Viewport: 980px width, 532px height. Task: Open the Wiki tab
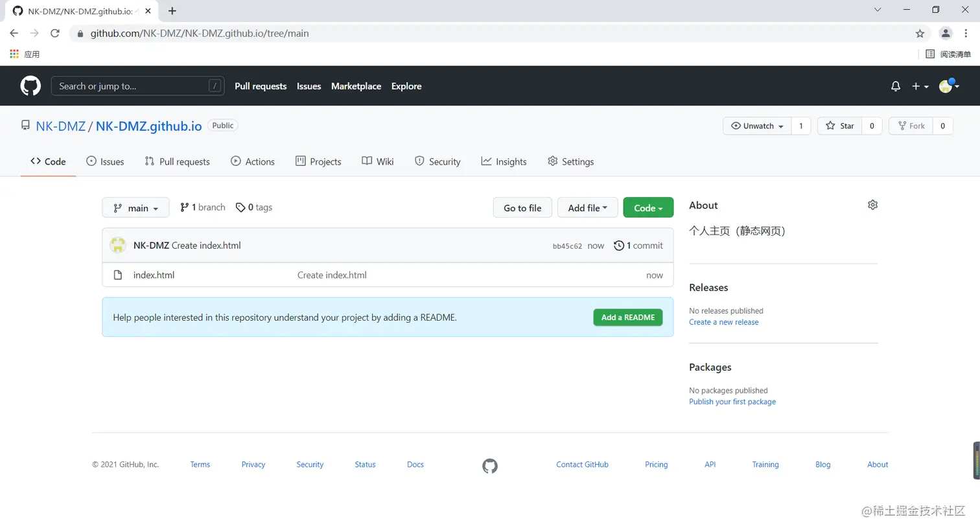pos(378,161)
